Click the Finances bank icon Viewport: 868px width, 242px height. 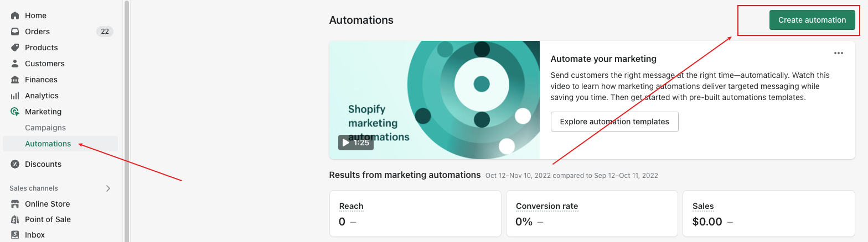tap(15, 80)
